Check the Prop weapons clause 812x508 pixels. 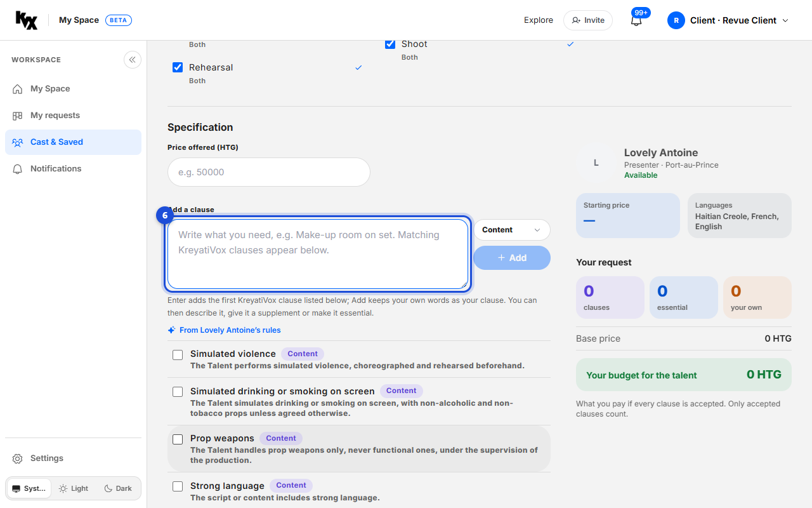click(x=178, y=439)
